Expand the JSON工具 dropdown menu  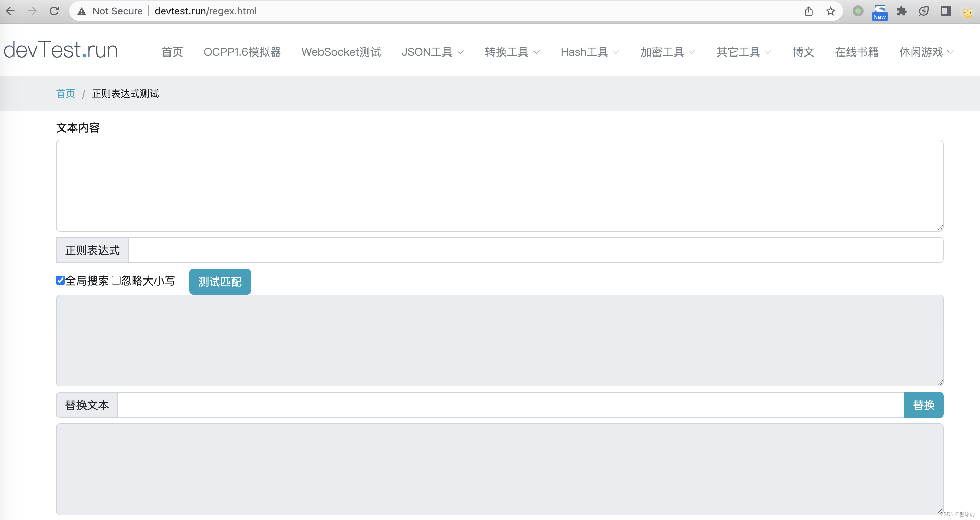coord(432,52)
